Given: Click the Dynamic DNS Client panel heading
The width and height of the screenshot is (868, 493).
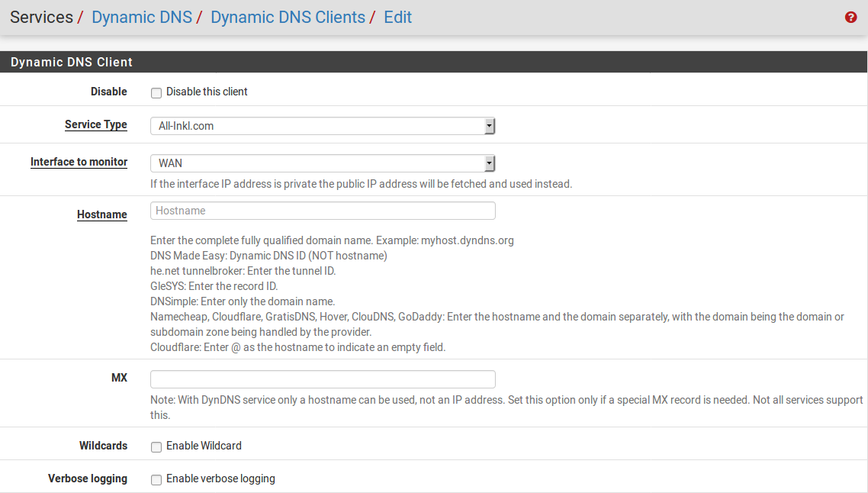Looking at the screenshot, I should pyautogui.click(x=72, y=62).
